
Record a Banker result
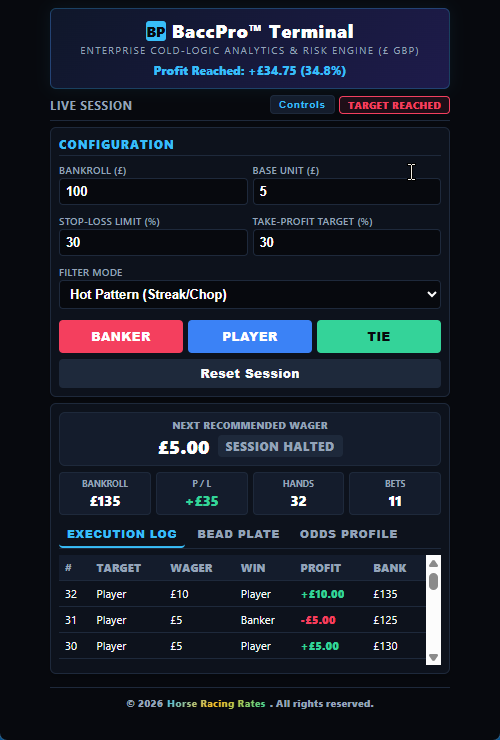click(x=121, y=336)
